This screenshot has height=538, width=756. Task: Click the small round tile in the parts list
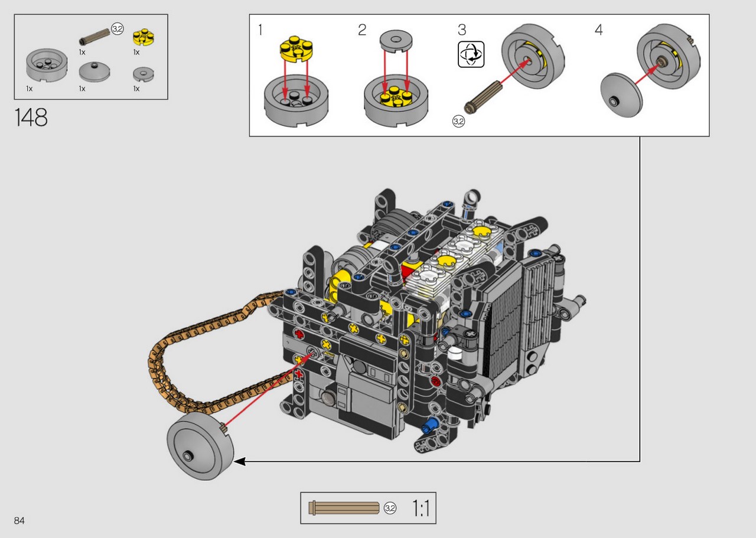[x=144, y=74]
